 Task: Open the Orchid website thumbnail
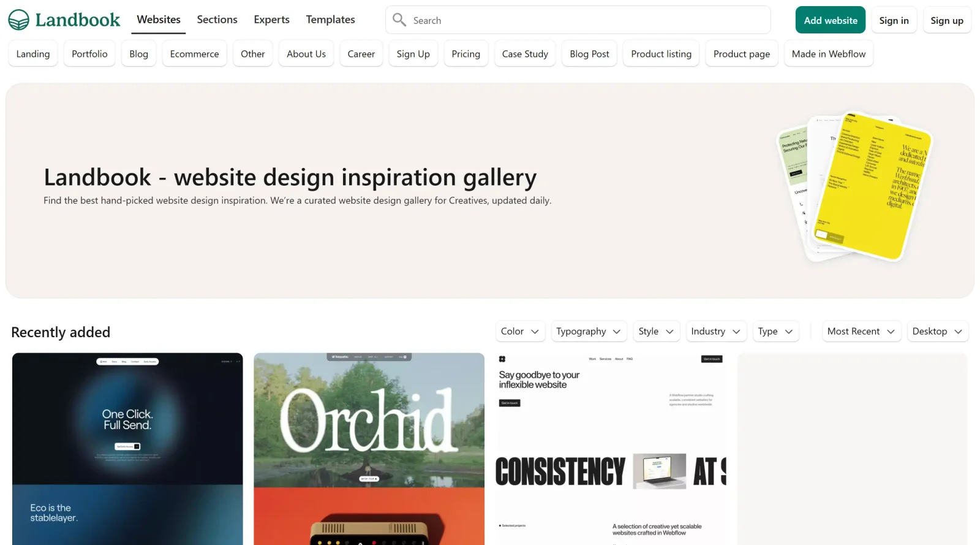pyautogui.click(x=369, y=449)
